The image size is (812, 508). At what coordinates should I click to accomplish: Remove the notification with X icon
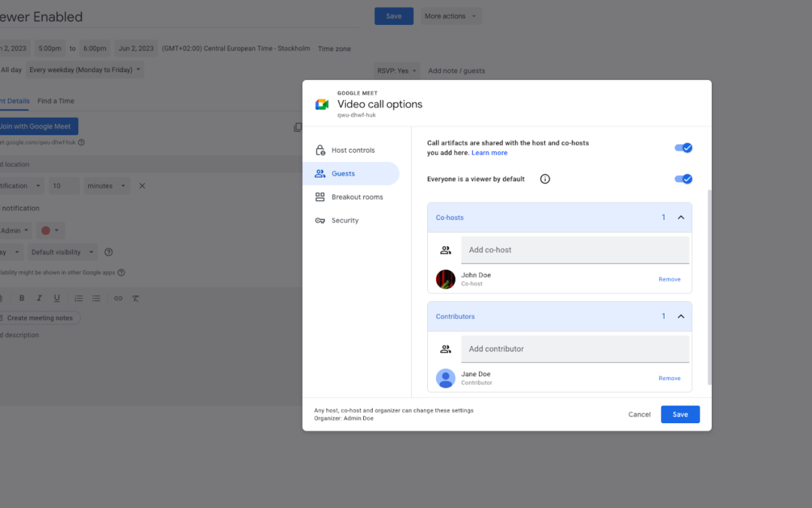[x=142, y=186]
